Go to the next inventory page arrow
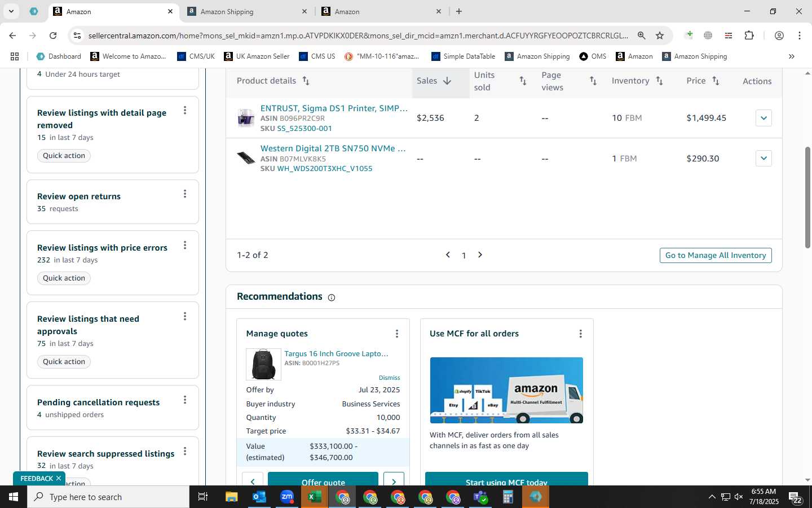 pos(480,255)
